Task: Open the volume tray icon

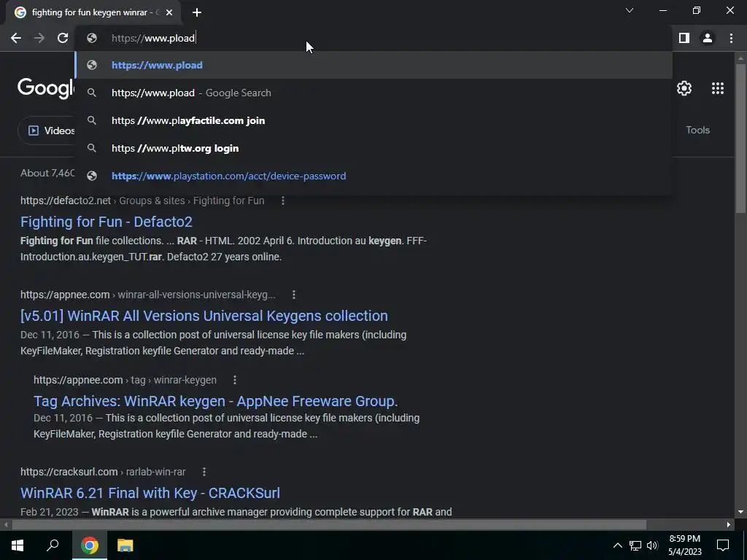Action: click(x=652, y=545)
